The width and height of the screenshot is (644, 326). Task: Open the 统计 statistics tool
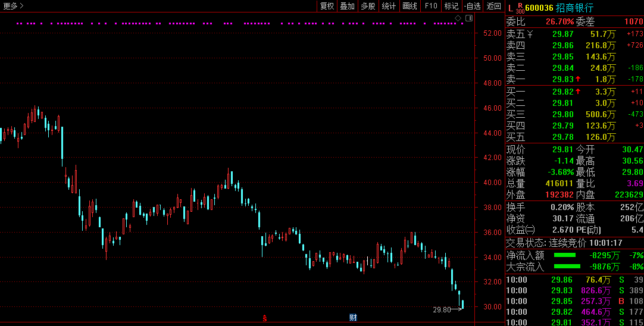click(389, 6)
